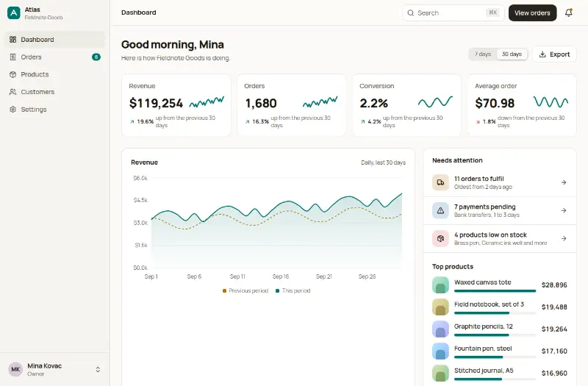
Task: Click the Graphite pencils product thumbnail
Action: (x=440, y=329)
